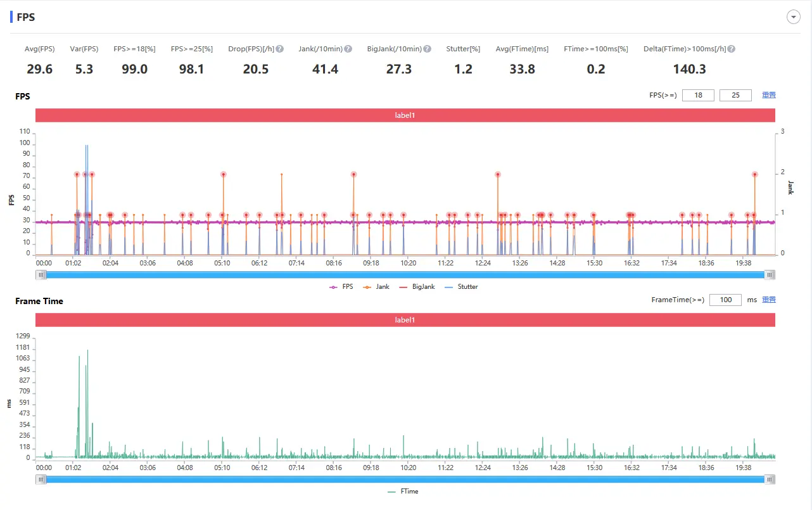Click the Delta(FTime) value 140.3
The height and width of the screenshot is (510, 812).
pyautogui.click(x=689, y=69)
